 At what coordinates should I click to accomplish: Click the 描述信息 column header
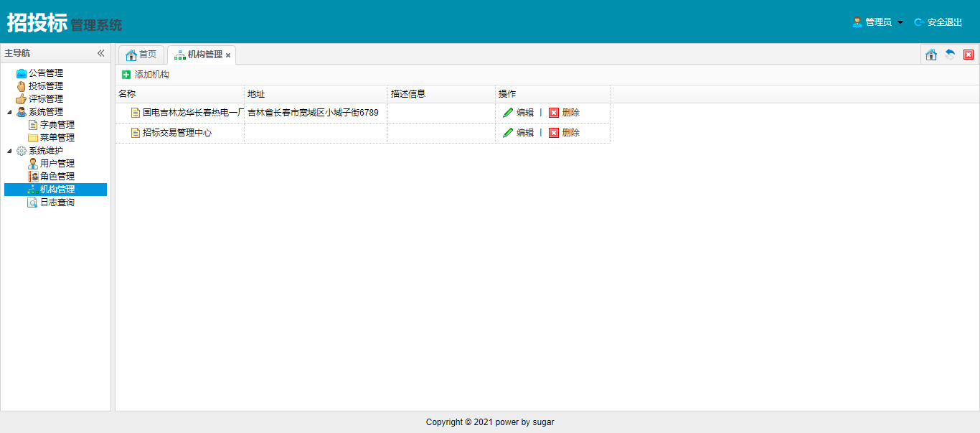tap(442, 94)
